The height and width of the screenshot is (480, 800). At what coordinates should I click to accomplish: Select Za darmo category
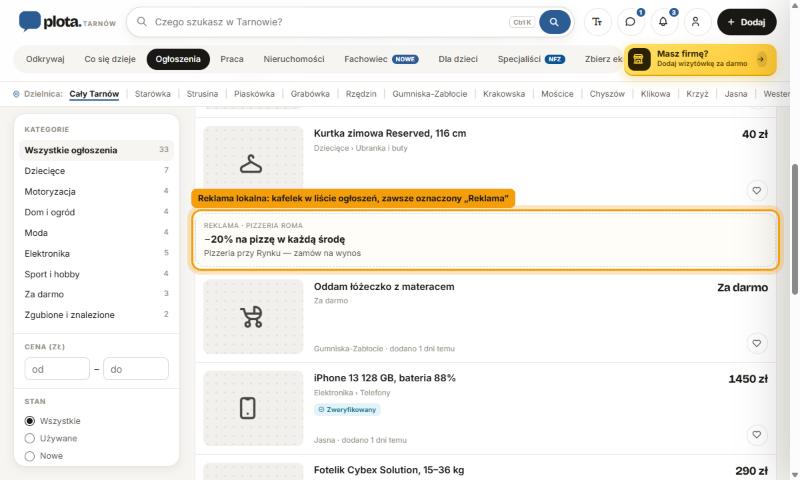[96, 294]
